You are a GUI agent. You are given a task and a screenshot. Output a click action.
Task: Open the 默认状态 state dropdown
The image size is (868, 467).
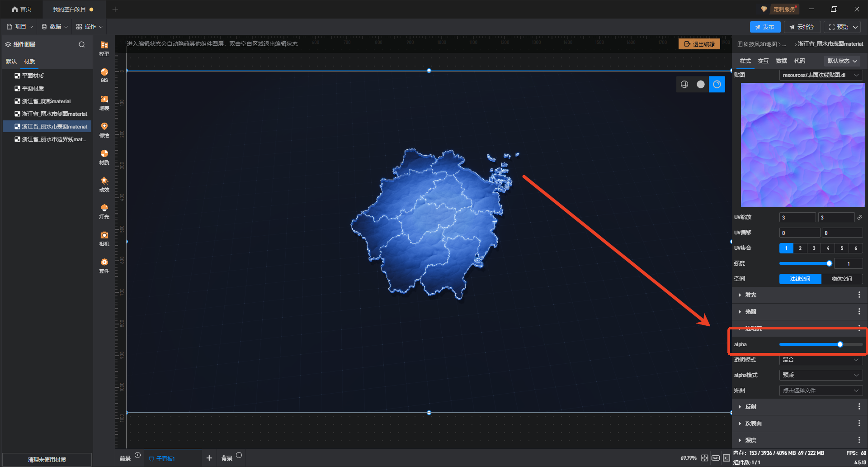point(842,61)
